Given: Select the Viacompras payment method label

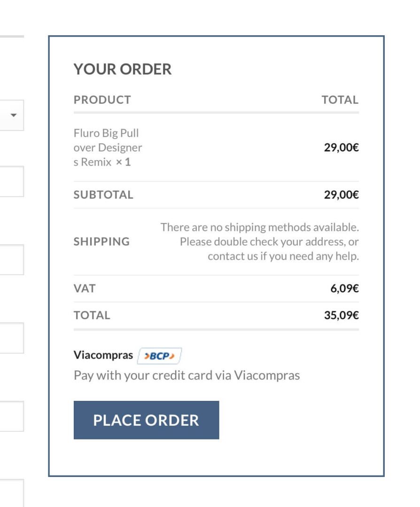Looking at the screenshot, I should [103, 355].
